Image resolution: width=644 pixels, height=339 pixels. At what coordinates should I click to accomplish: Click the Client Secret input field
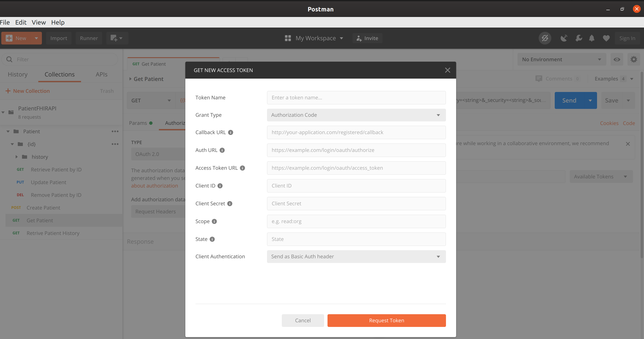tap(356, 204)
